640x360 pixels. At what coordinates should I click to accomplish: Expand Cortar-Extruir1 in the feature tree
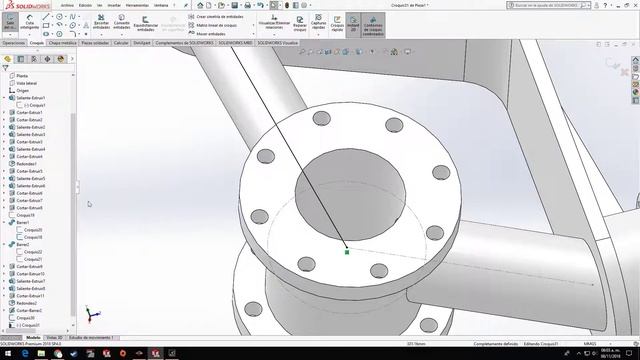[4, 112]
